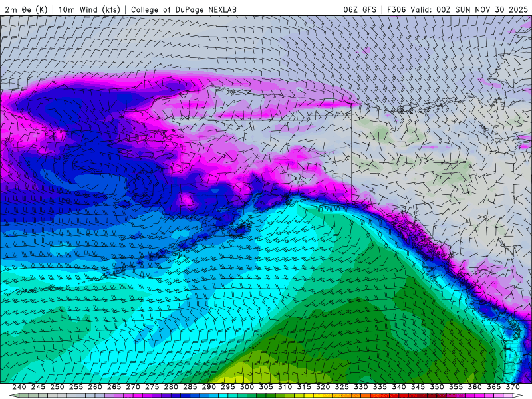
Task: Click the 305 colorbar scale label
Action: coord(266,387)
